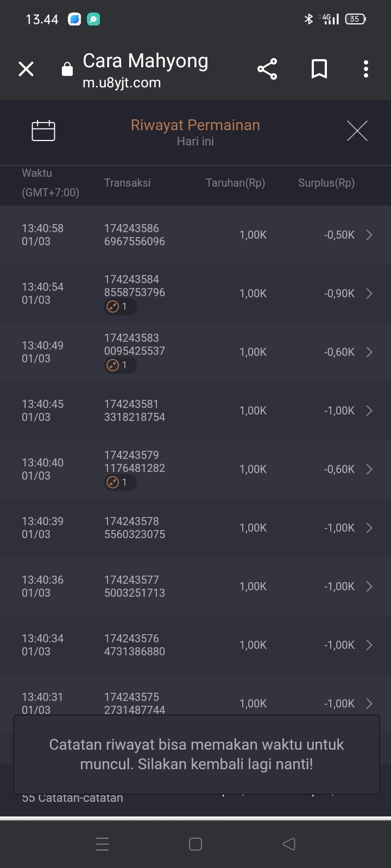The width and height of the screenshot is (391, 868).
Task: Tap the Hari ini date label
Action: point(195,142)
